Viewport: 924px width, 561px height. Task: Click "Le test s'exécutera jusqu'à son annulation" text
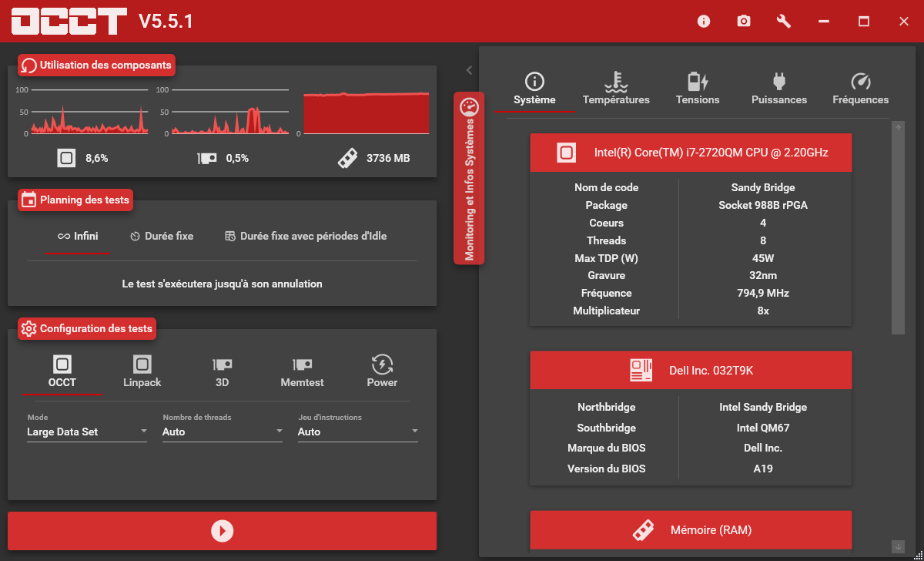coord(222,284)
